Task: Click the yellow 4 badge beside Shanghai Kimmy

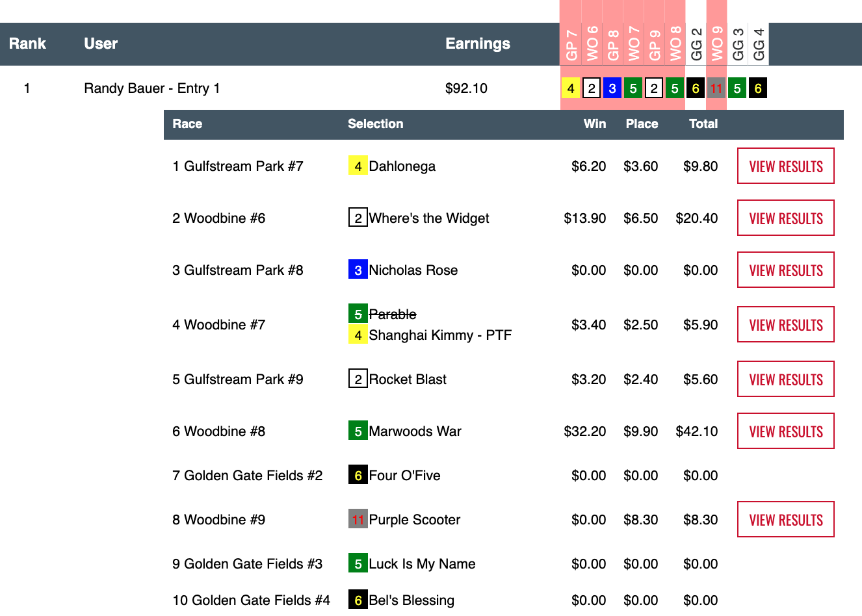Action: pyautogui.click(x=358, y=335)
